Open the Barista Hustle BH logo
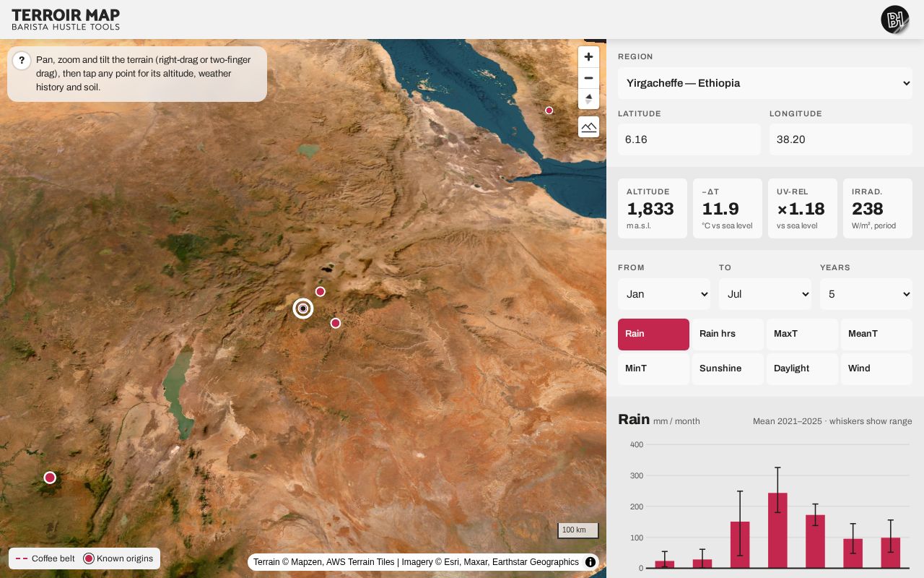The height and width of the screenshot is (578, 924). coord(895,20)
